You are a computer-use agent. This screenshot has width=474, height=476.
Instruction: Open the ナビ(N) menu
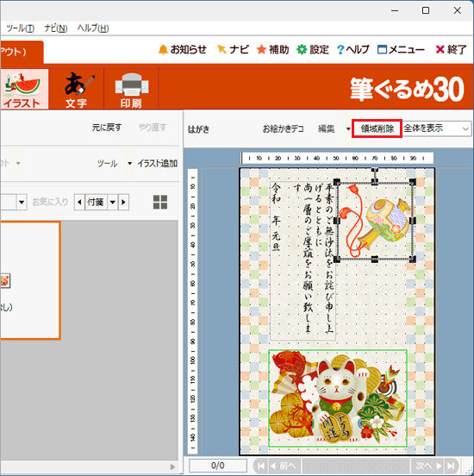[55, 28]
